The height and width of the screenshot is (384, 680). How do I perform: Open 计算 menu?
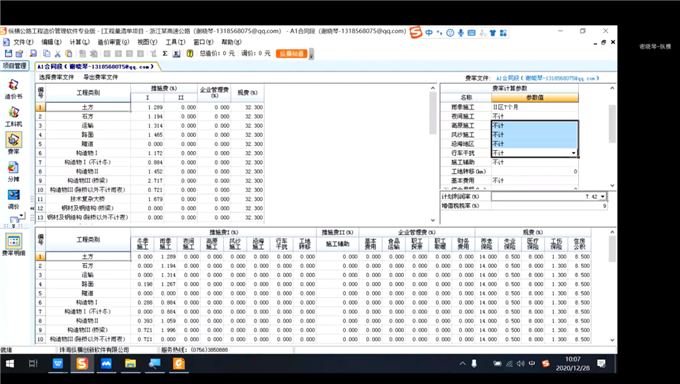[x=79, y=42]
